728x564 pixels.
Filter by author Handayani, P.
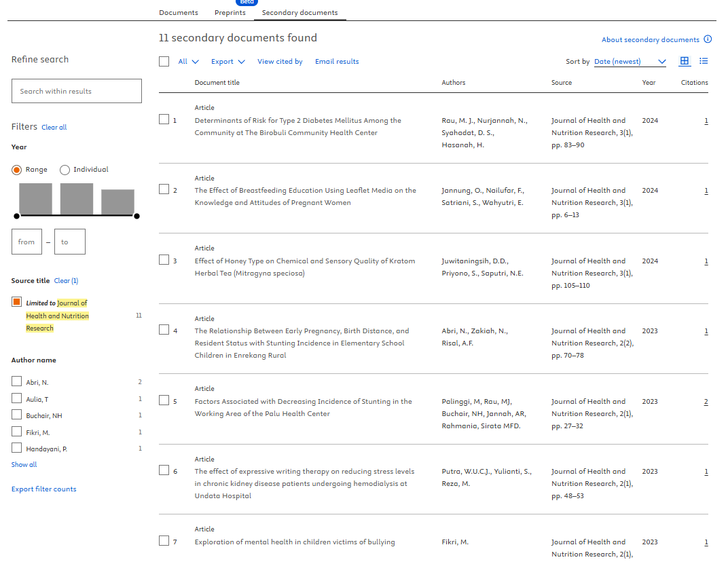point(17,448)
